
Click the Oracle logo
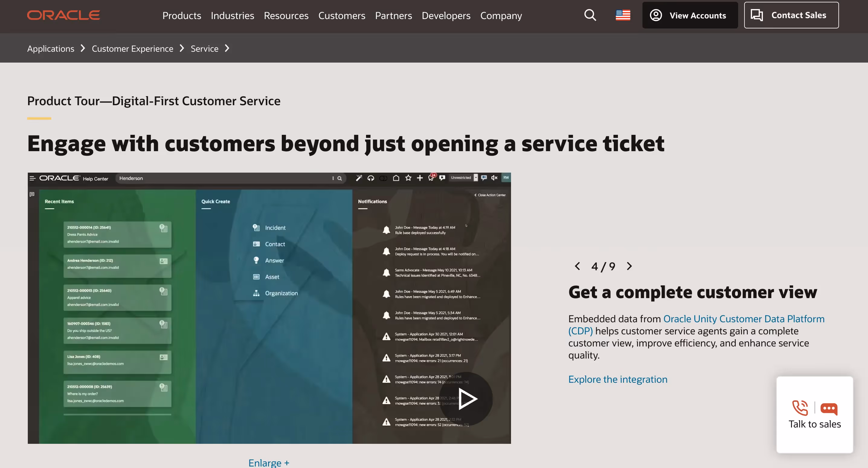[x=63, y=15]
